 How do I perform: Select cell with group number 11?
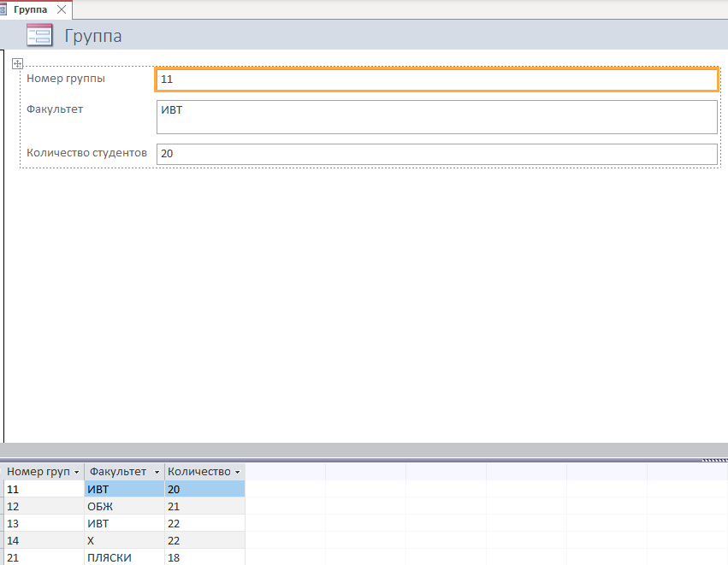pos(44,490)
